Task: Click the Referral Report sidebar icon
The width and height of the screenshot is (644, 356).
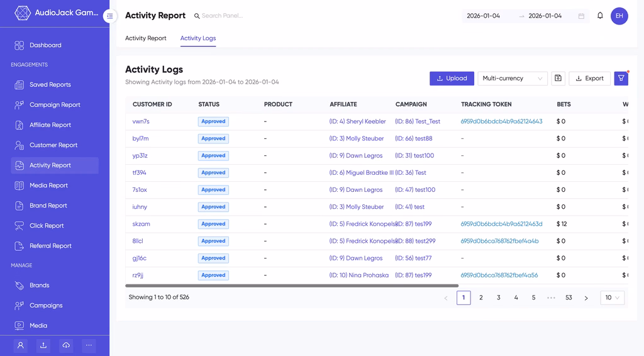Action: 19,245
